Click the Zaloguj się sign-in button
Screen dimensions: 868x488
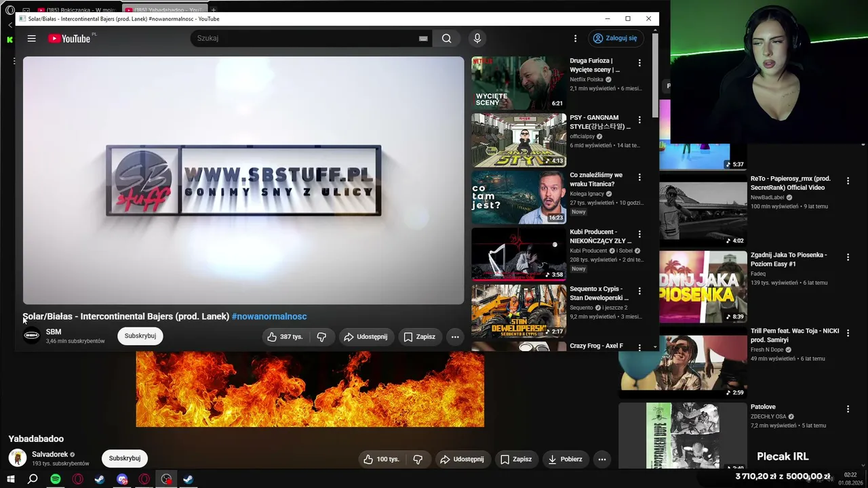615,39
